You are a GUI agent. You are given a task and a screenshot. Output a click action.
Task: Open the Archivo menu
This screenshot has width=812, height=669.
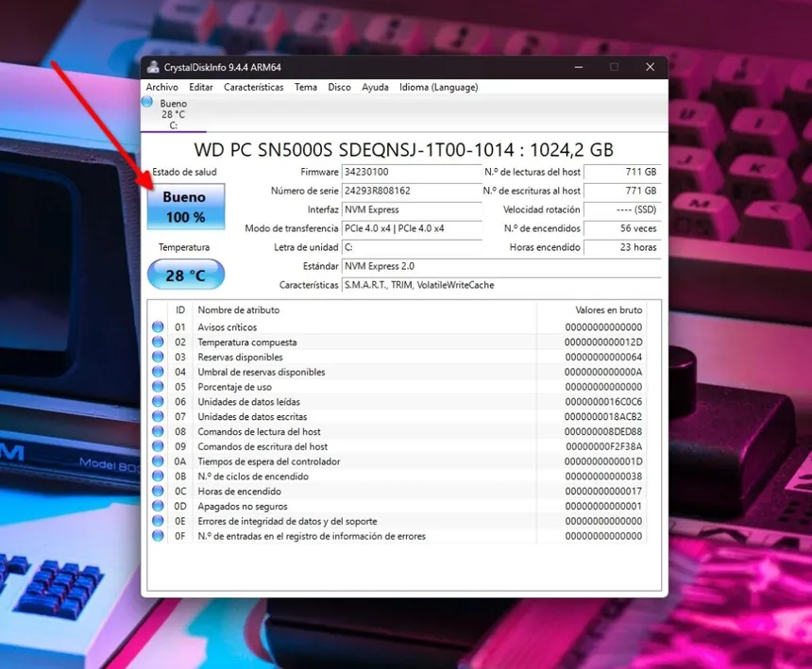(x=161, y=87)
